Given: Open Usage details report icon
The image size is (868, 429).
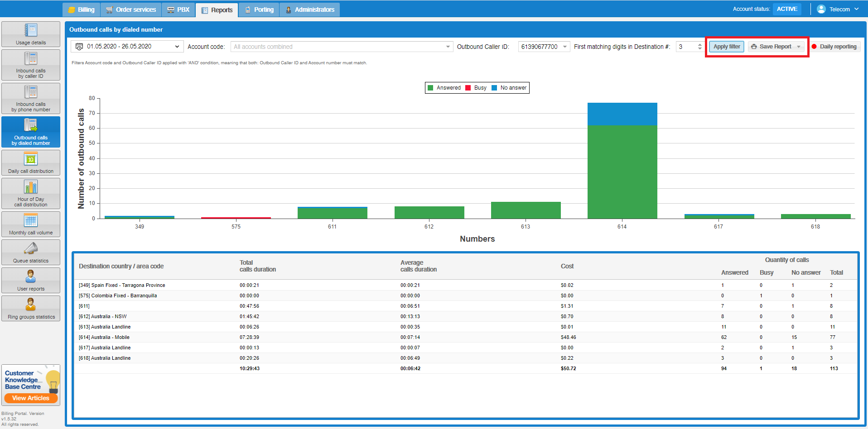Looking at the screenshot, I should 31,30.
